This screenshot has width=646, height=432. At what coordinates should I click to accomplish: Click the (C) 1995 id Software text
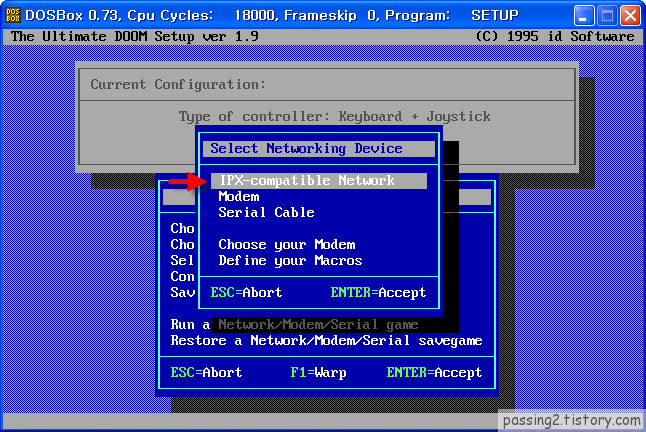click(x=555, y=37)
